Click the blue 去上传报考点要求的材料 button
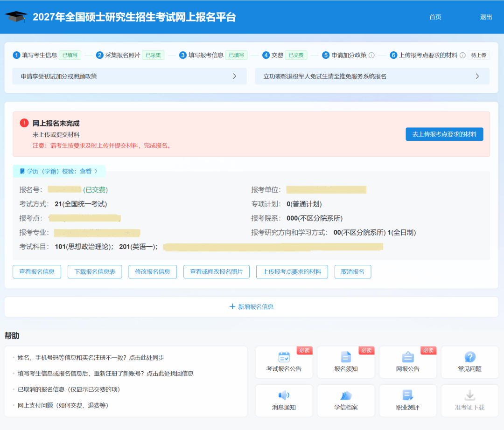 [x=445, y=134]
